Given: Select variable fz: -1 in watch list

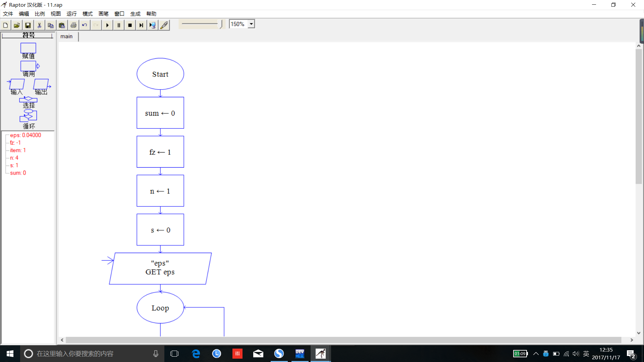Looking at the screenshot, I should (x=15, y=143).
